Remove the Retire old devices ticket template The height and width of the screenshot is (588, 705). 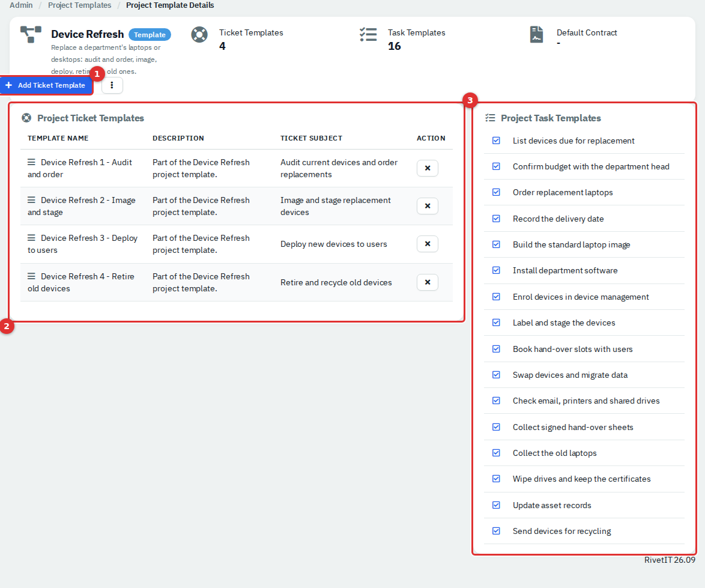coord(428,282)
